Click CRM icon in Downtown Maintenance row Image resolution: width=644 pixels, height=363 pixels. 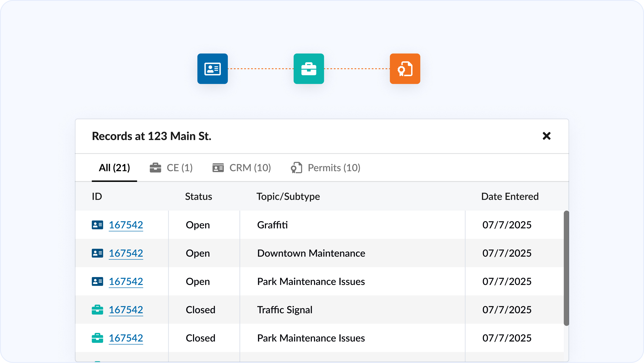click(97, 253)
